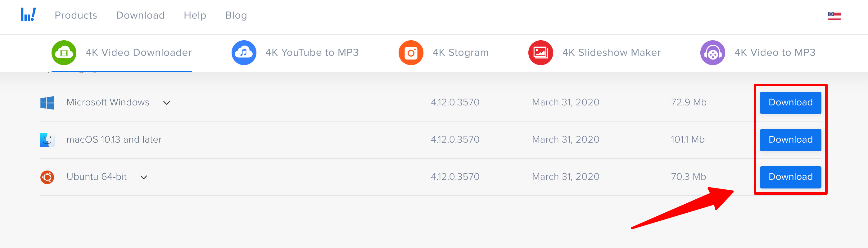Click the 4K Download logo icon
This screenshot has width=868, height=248.
[28, 15]
